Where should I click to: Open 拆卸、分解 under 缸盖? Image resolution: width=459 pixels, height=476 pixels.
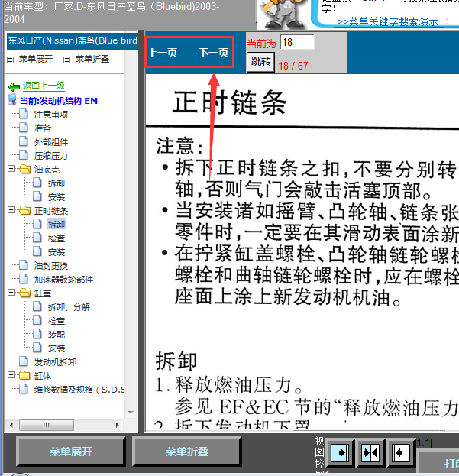click(x=69, y=307)
